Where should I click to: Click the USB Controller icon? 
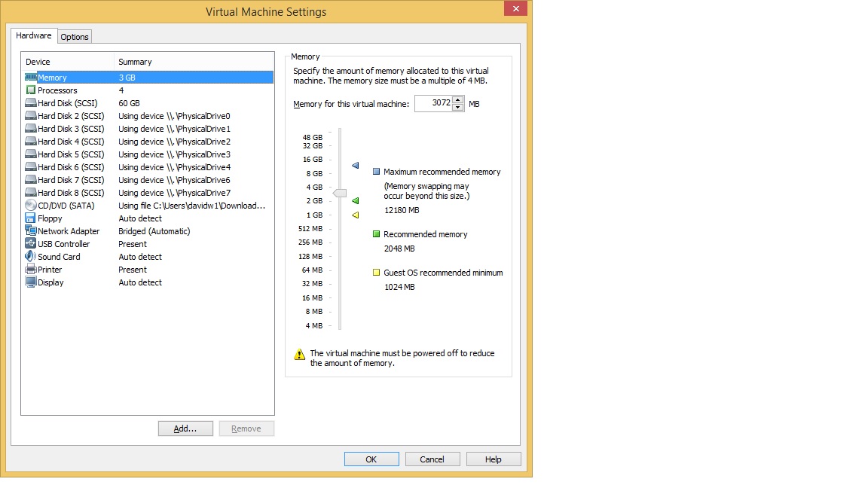(31, 244)
